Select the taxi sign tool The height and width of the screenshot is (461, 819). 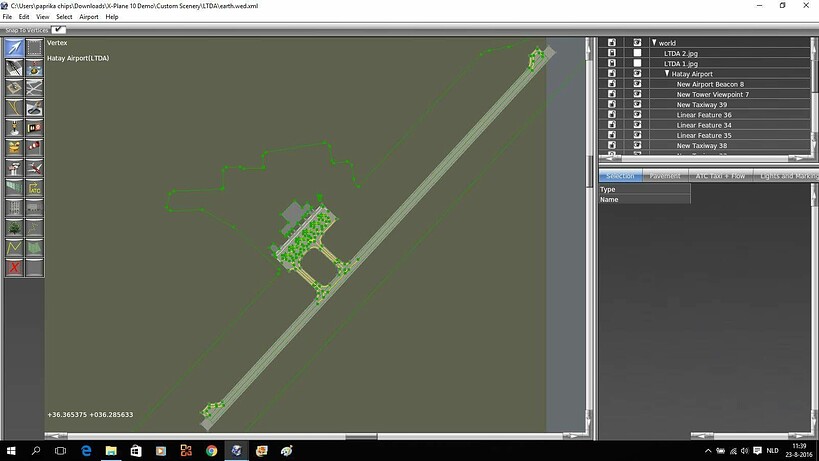pos(34,128)
